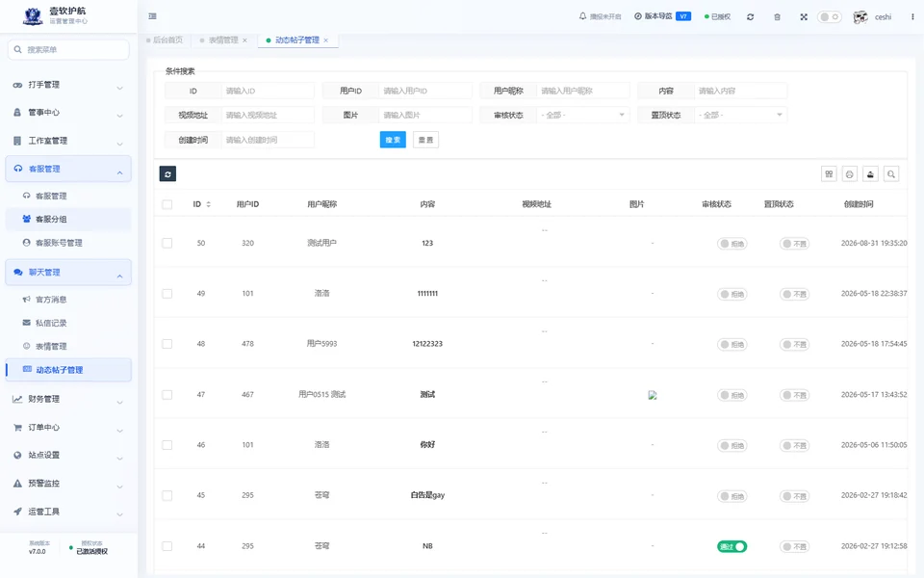Expand the 财务管理 sidebar menu
This screenshot has height=578, width=924.
pos(68,399)
